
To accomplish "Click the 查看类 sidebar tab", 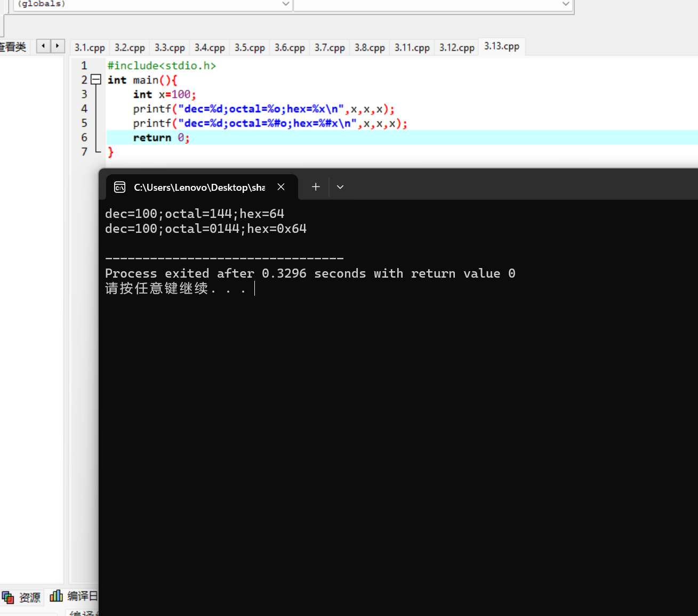I will click(x=13, y=47).
